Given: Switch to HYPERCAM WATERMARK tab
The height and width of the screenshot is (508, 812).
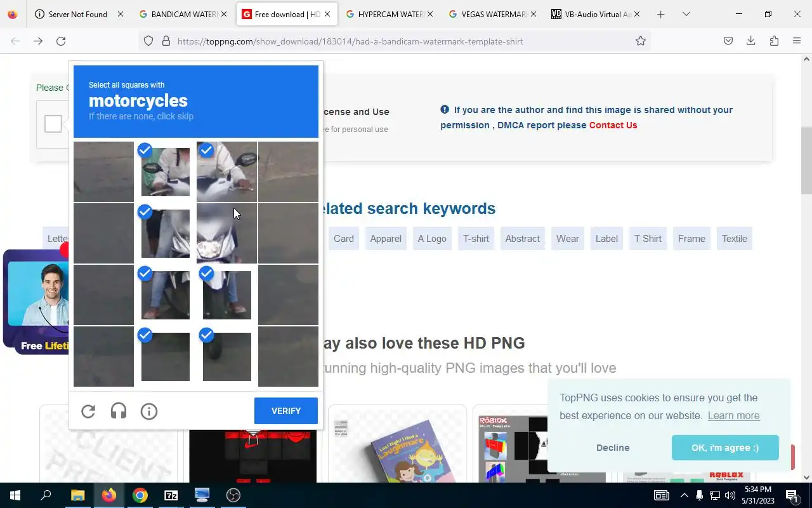Looking at the screenshot, I should [x=390, y=14].
